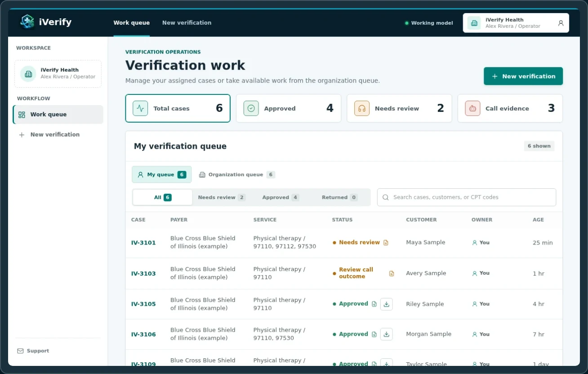
Task: Click the Total cases pulse icon
Action: click(x=140, y=108)
